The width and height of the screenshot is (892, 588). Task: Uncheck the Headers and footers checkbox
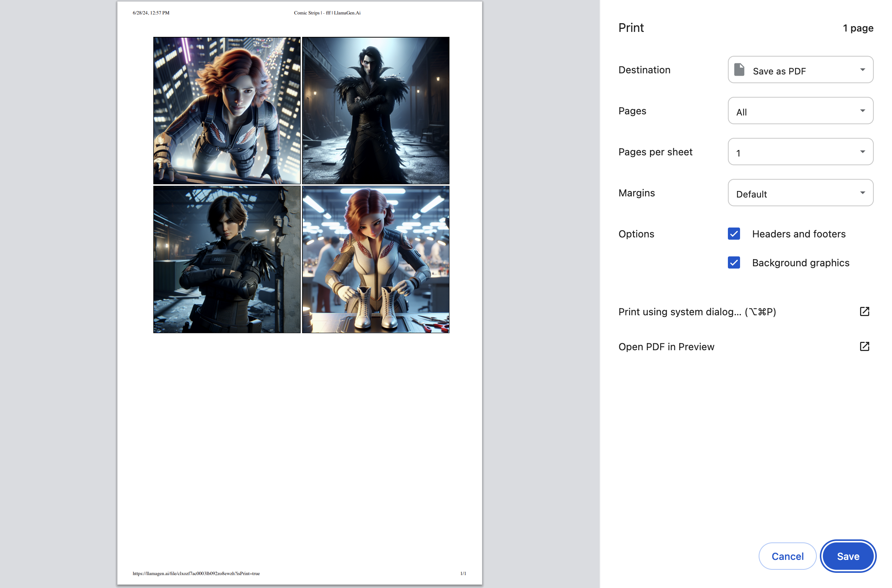pyautogui.click(x=734, y=234)
